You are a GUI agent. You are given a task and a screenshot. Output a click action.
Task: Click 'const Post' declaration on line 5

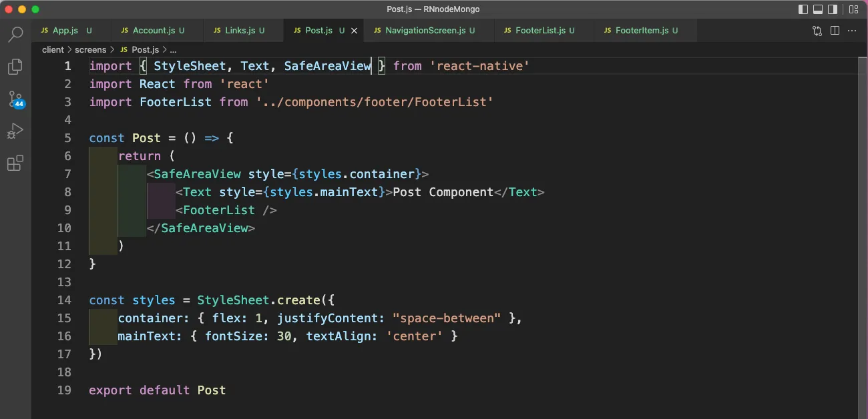pos(125,138)
